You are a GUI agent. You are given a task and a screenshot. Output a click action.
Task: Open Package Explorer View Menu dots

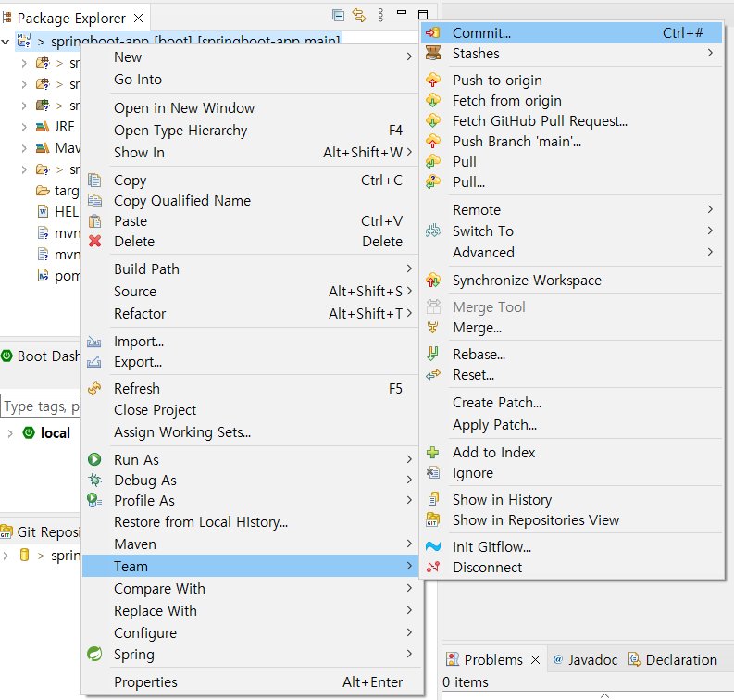(x=380, y=16)
